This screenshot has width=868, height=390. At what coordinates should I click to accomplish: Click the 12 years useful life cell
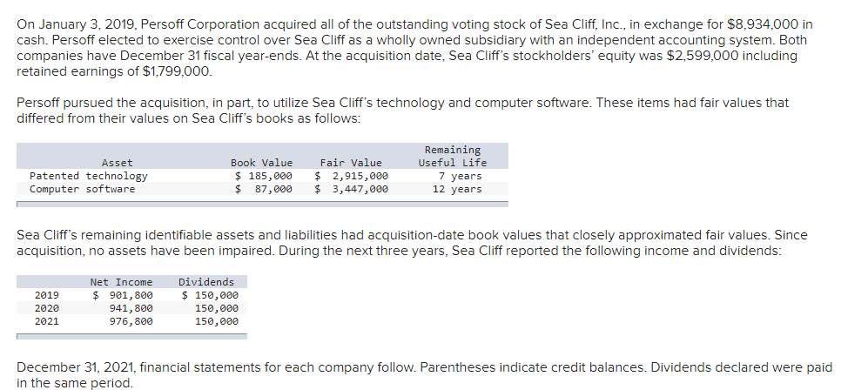pyautogui.click(x=457, y=189)
